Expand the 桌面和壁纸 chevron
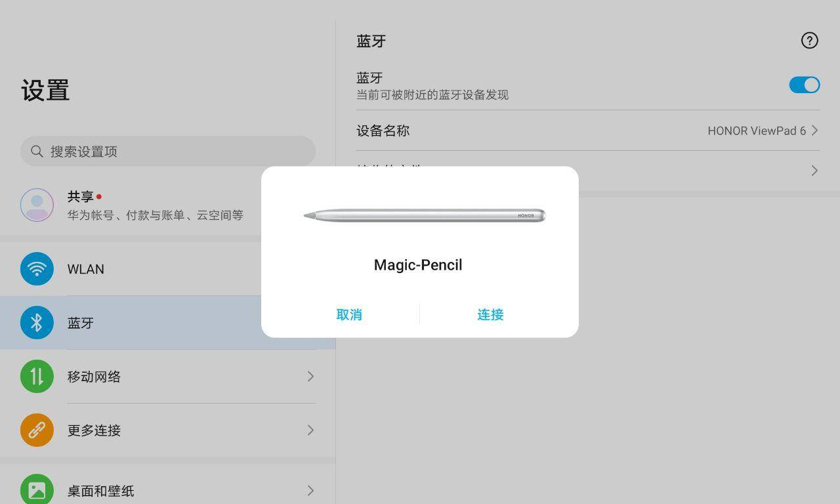 (310, 490)
